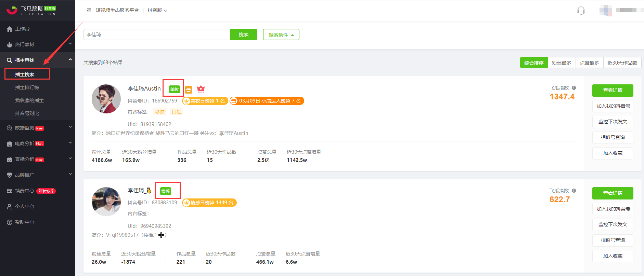The height and width of the screenshot is (276, 644).
Task: Click the 年付6折 promotion badge
Action: click(46, 191)
